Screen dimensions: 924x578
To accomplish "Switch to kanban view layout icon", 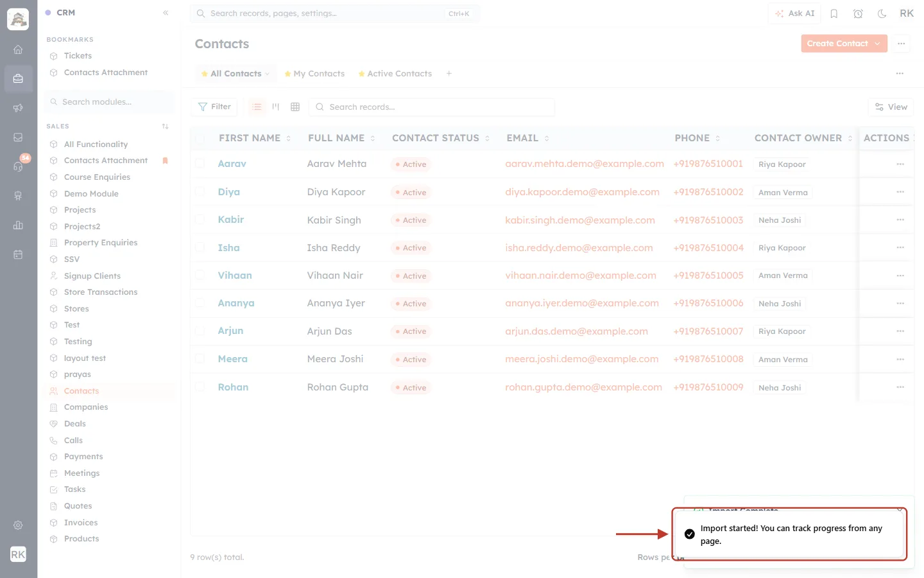I will tap(276, 107).
